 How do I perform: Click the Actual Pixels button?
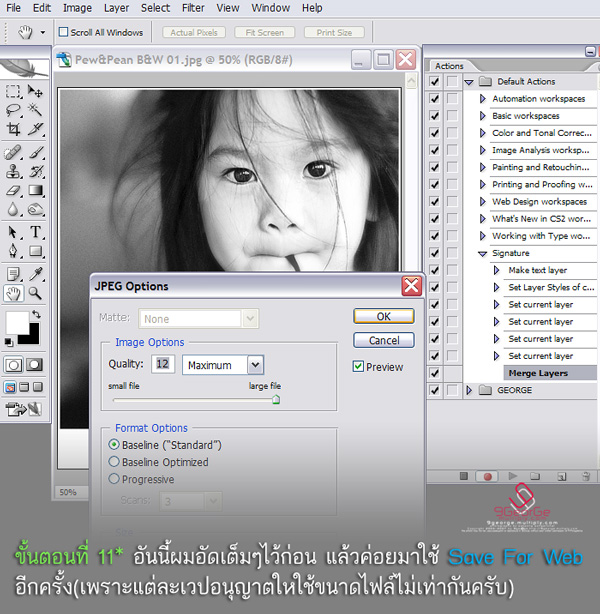pos(194,32)
